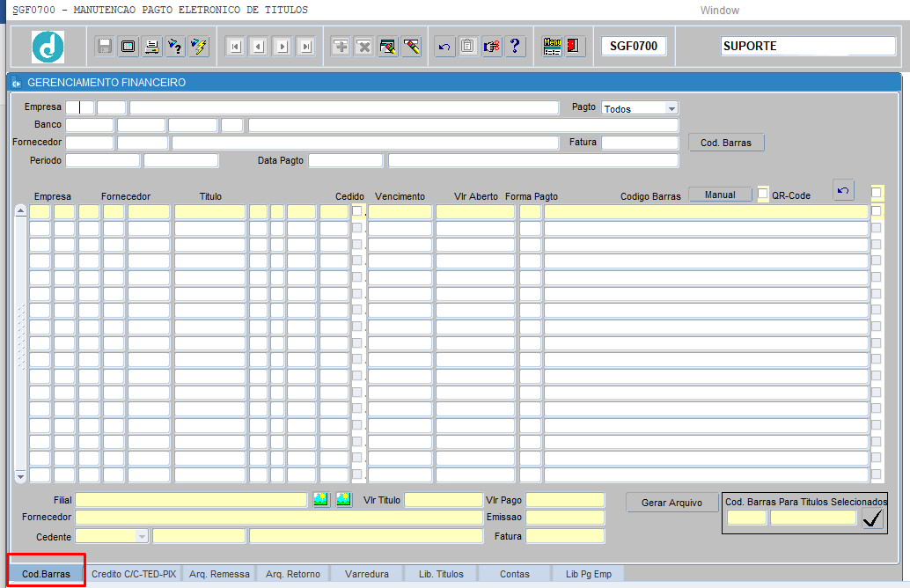
Task: Click the Menu icon in toolbar
Action: click(552, 47)
